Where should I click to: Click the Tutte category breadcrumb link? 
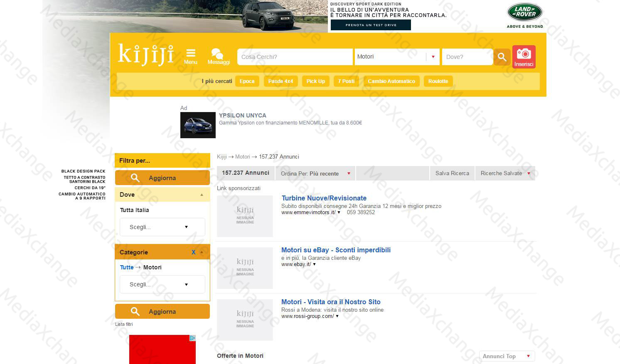[x=127, y=267]
